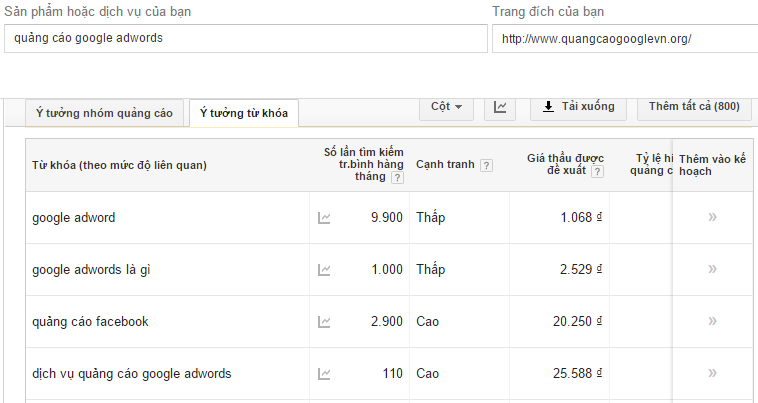Click Thấp competition in google adword row
The width and height of the screenshot is (758, 403).
tap(431, 218)
